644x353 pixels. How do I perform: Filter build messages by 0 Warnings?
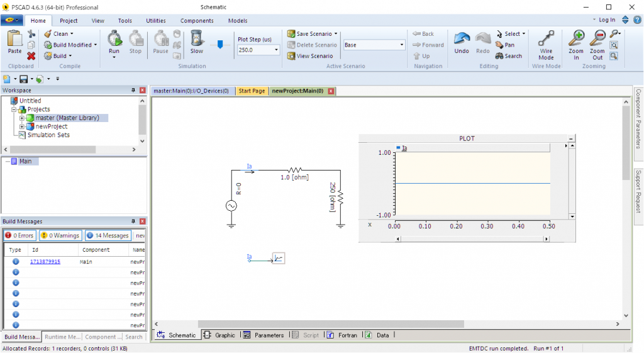(x=60, y=235)
